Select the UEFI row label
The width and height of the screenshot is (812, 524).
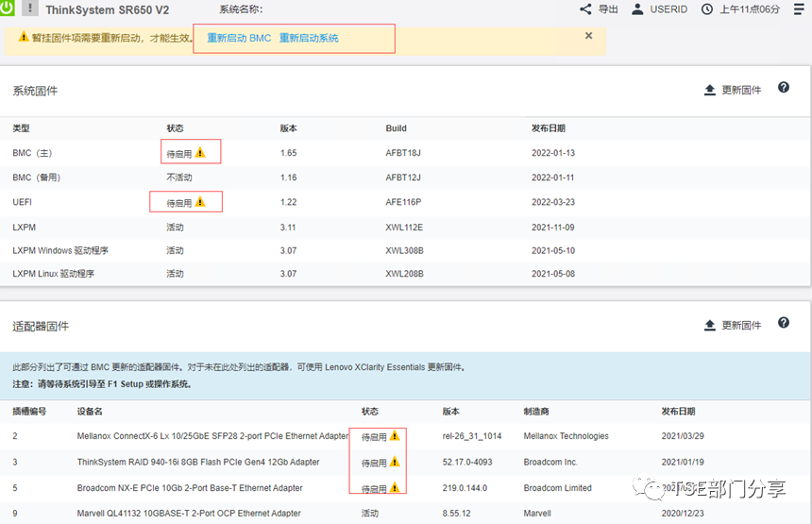click(x=23, y=202)
